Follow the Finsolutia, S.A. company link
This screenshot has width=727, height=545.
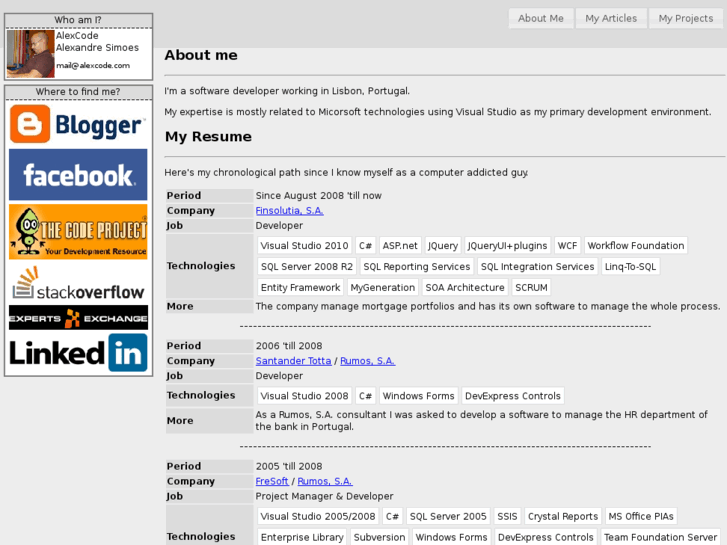[x=289, y=211]
